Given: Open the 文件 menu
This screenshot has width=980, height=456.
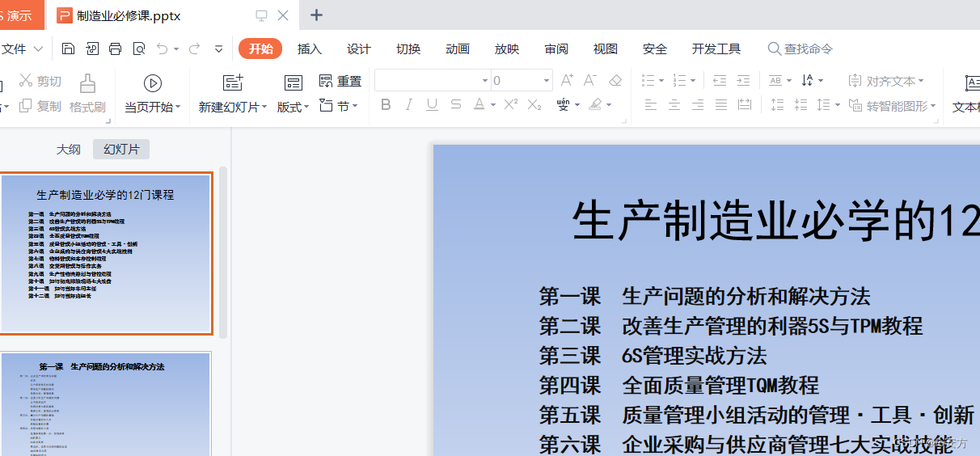Looking at the screenshot, I should pos(22,49).
